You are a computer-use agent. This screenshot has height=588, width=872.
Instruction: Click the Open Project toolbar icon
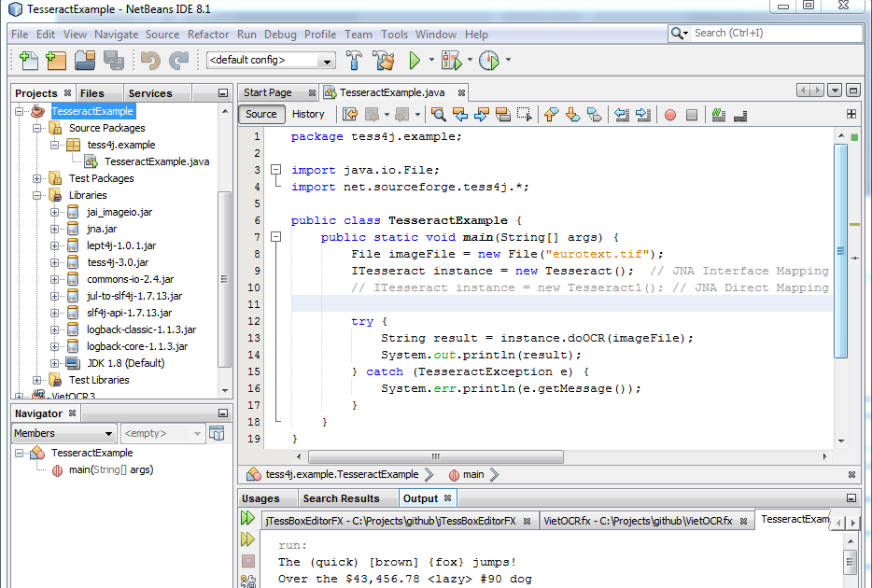point(85,60)
